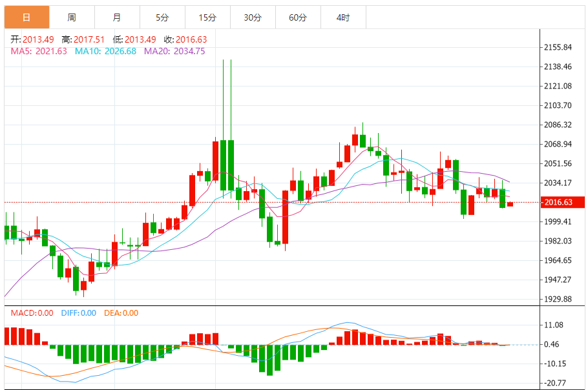Click the current price label 2016.63
Image resolution: width=588 pixels, height=390 pixels.
562,202
